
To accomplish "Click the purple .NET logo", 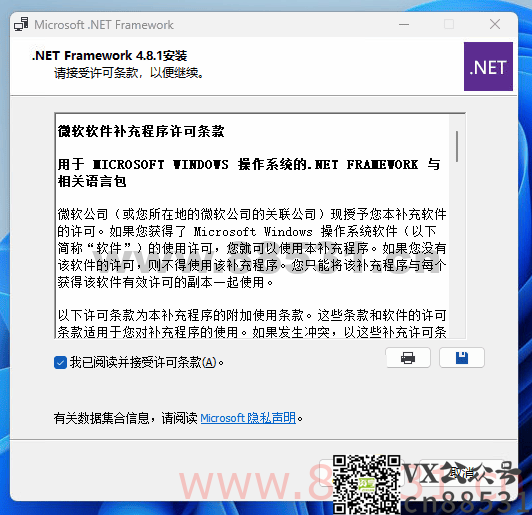I will [488, 66].
